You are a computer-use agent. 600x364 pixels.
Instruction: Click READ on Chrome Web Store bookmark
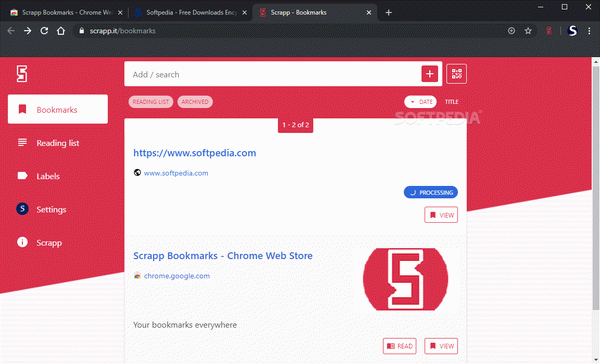399,346
